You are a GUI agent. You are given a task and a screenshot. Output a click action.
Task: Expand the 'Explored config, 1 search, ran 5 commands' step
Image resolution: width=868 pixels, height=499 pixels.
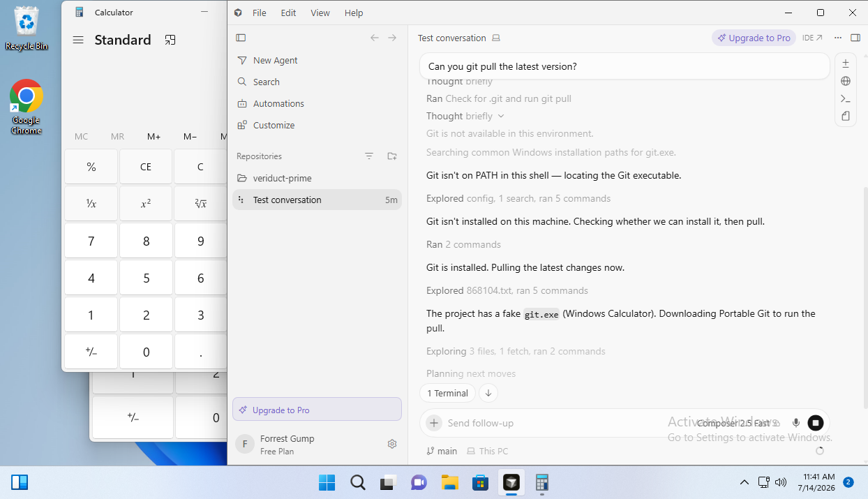(518, 198)
